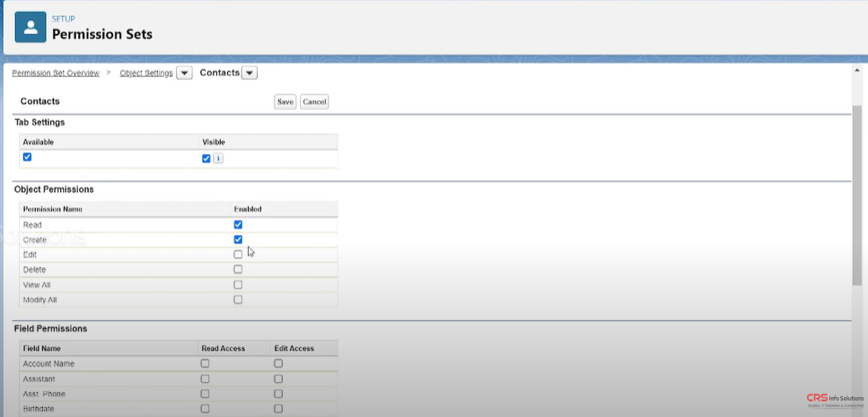Screen dimensions: 868x417
Task: Check Read Access for Account Name
Action: [205, 363]
